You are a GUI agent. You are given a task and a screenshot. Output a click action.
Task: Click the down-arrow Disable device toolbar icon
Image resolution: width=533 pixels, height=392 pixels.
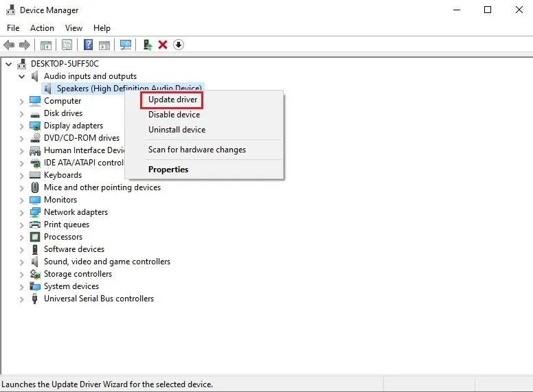tap(179, 45)
